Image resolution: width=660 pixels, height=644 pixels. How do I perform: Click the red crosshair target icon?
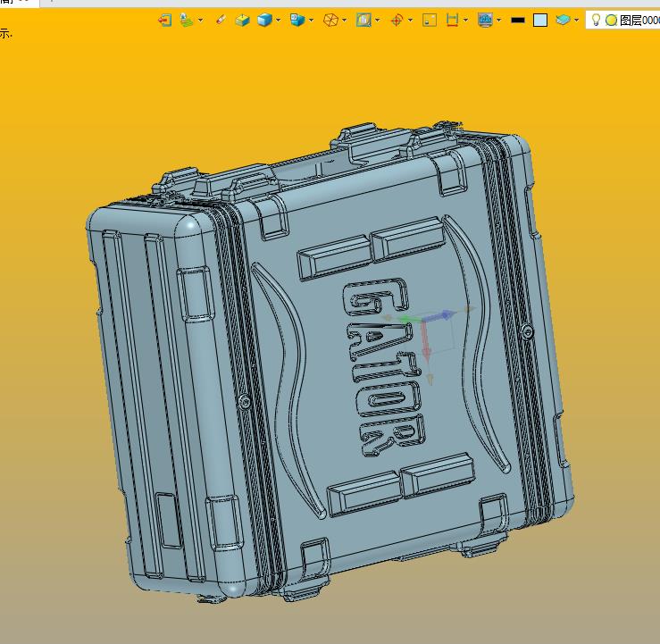point(397,20)
